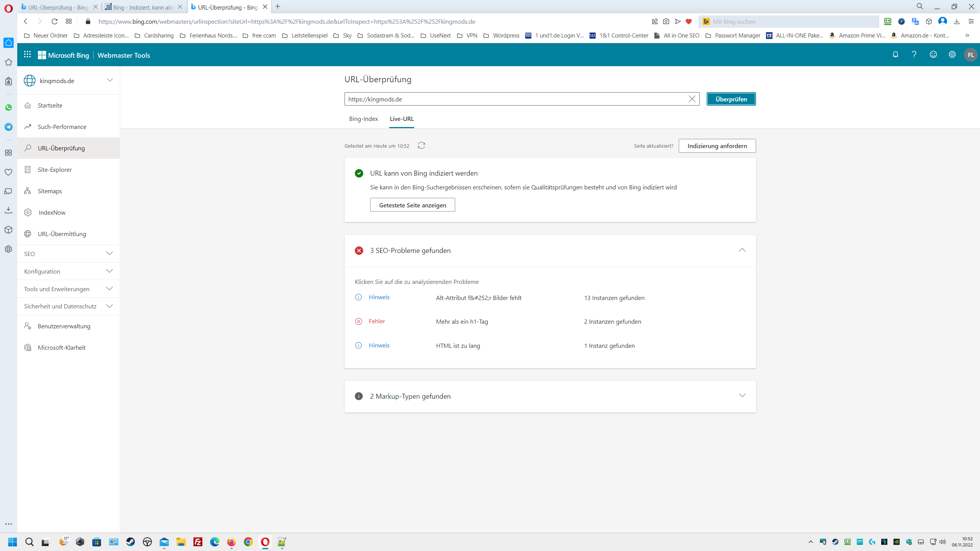Click the refresh test icon next to the test time
The image size is (980, 551).
(x=421, y=145)
